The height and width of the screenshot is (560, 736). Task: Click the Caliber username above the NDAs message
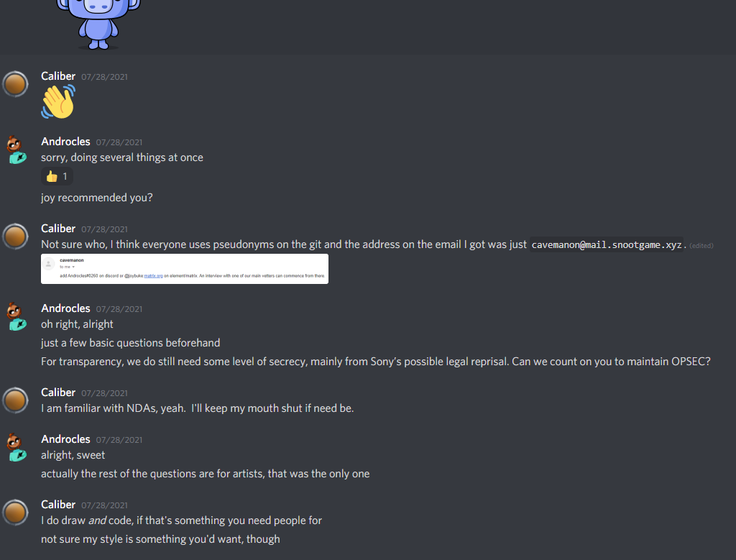tap(58, 393)
